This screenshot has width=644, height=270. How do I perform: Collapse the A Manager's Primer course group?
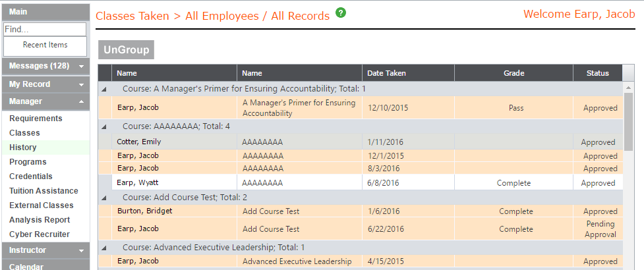point(104,89)
